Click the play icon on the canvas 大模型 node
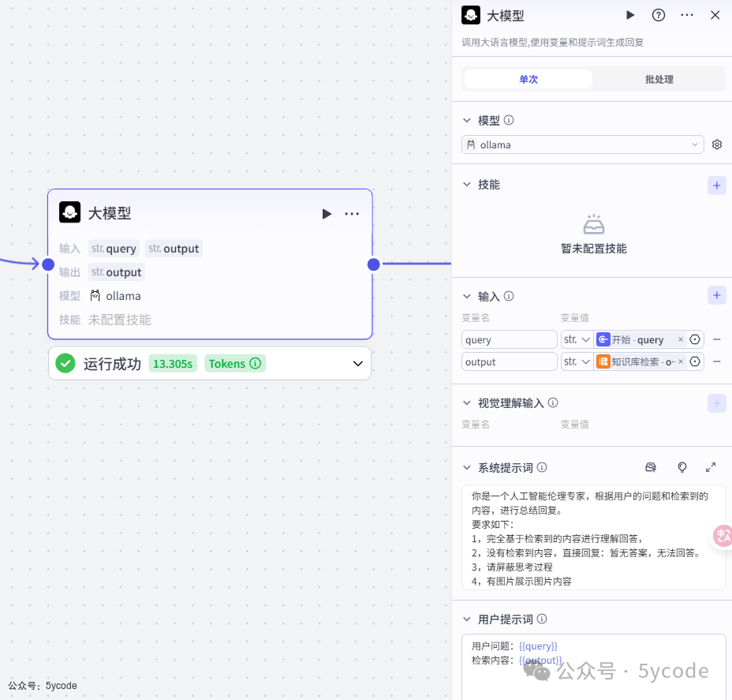This screenshot has height=700, width=732. click(327, 213)
